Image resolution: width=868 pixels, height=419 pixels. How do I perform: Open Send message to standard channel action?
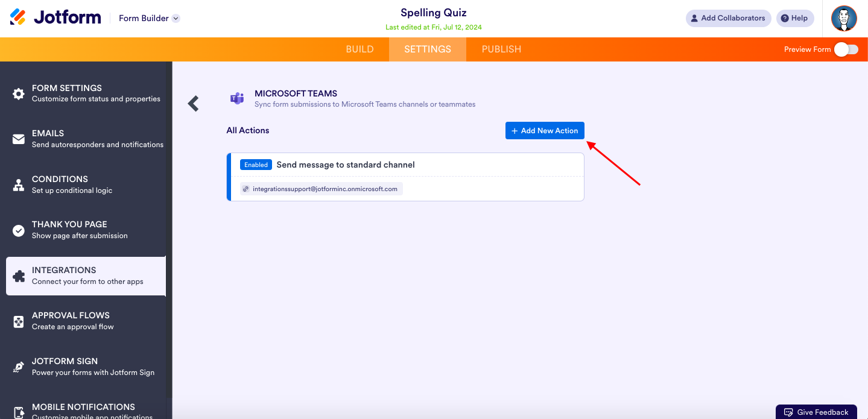(405, 177)
